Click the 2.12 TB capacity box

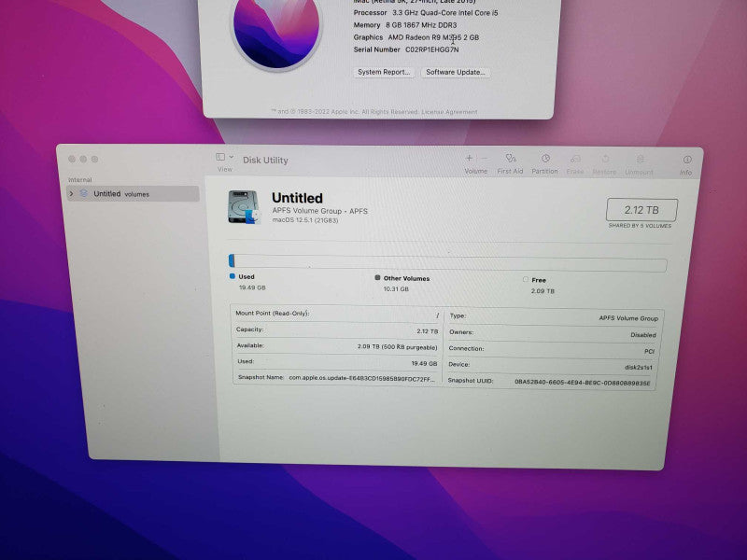click(x=641, y=210)
